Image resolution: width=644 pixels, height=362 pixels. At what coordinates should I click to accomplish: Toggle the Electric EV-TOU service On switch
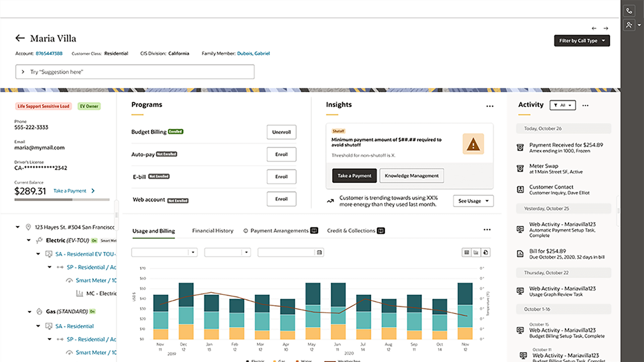[94, 240]
